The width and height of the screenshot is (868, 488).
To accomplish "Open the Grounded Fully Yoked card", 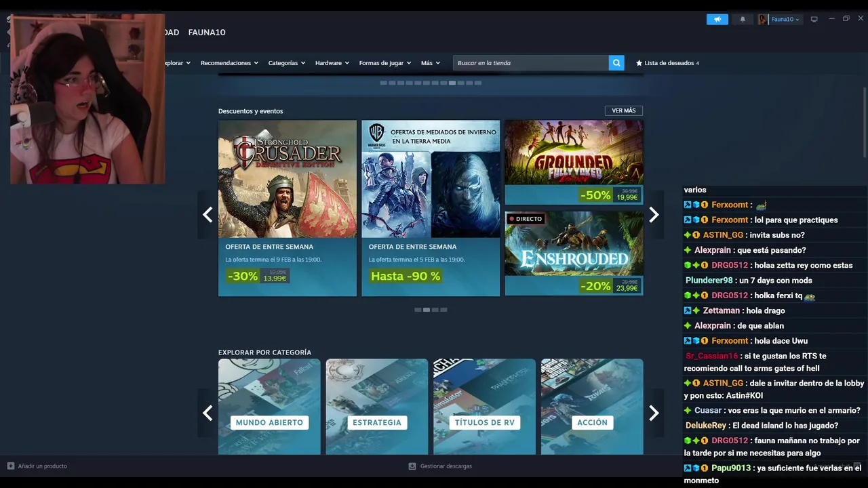I will 574,163.
